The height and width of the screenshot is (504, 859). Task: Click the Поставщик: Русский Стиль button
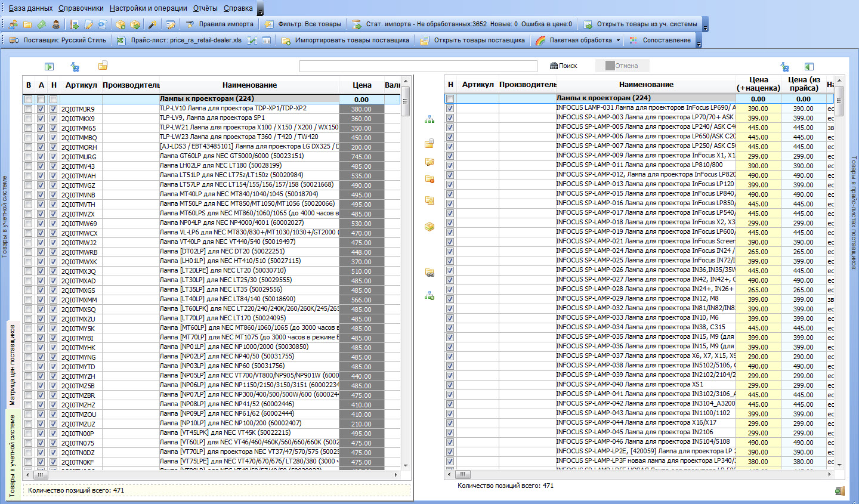58,41
